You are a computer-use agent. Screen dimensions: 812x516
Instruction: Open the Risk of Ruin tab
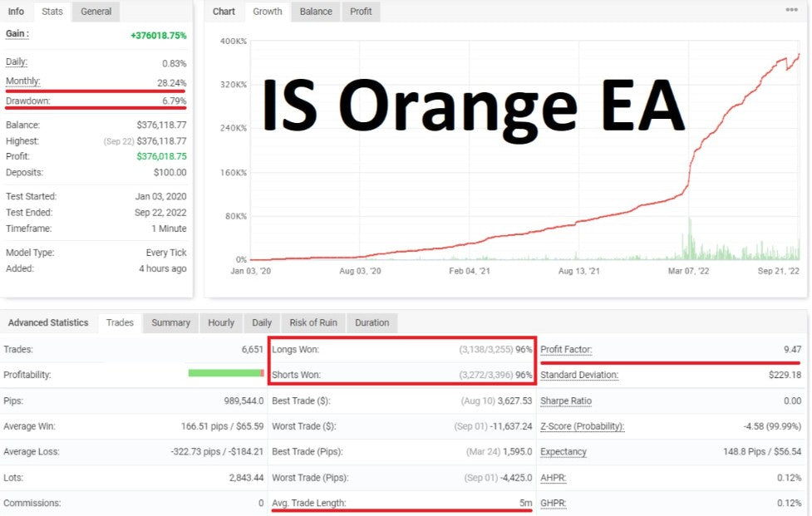point(313,322)
